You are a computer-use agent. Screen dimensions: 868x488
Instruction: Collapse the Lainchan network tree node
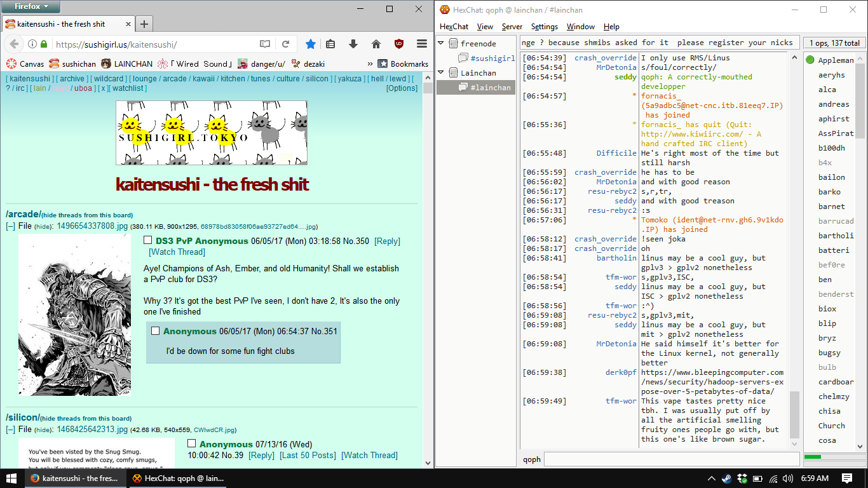(441, 73)
